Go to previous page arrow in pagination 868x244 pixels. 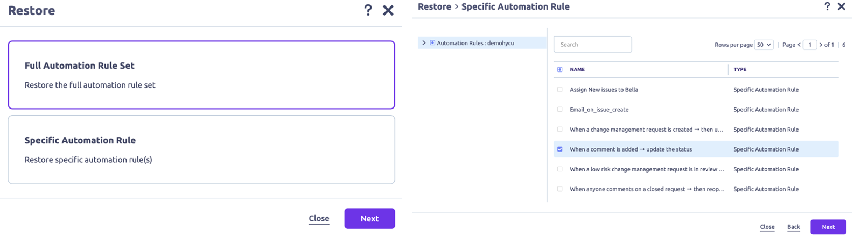pos(799,45)
